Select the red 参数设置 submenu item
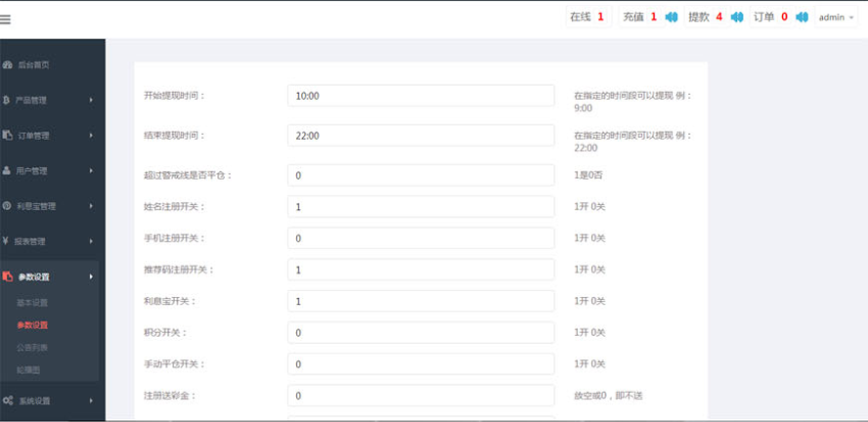 pyautogui.click(x=32, y=325)
